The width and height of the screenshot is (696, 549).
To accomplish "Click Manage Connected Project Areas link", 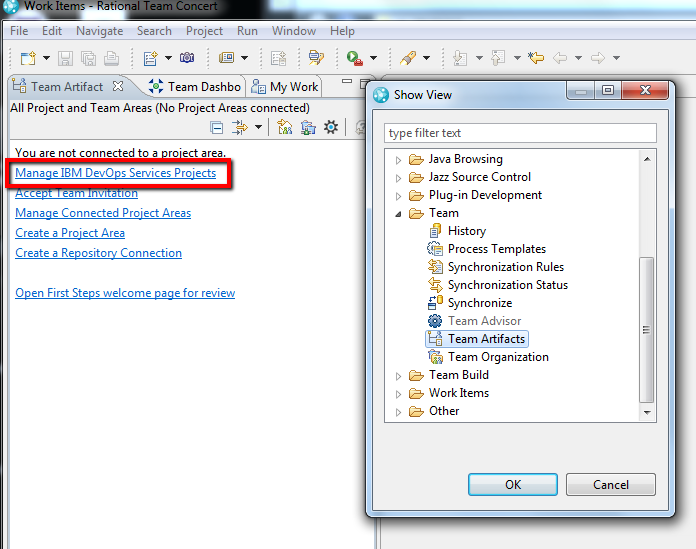I will click(103, 213).
